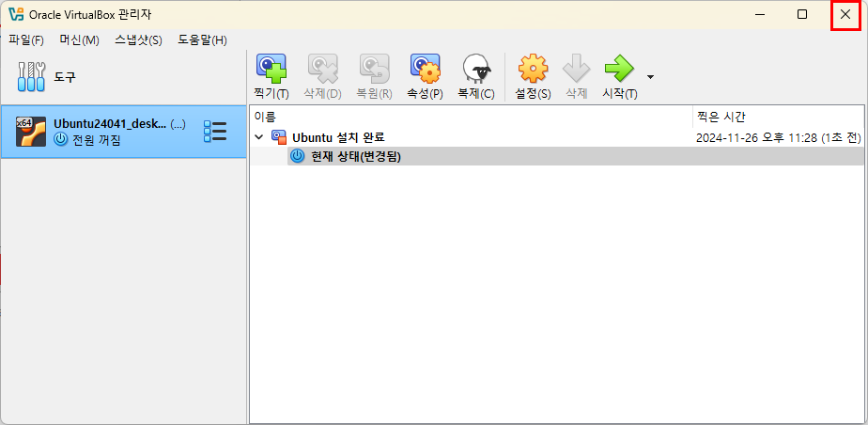Maximize the VirtualBox 관리자 window
This screenshot has width=868, height=425.
point(801,15)
